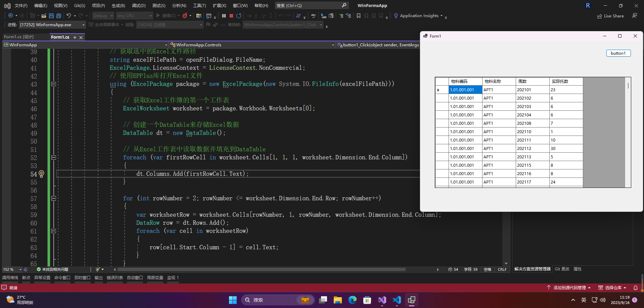Click the Hot Reload flame icon
Image resolution: width=644 pixels, height=308 pixels.
[185, 16]
